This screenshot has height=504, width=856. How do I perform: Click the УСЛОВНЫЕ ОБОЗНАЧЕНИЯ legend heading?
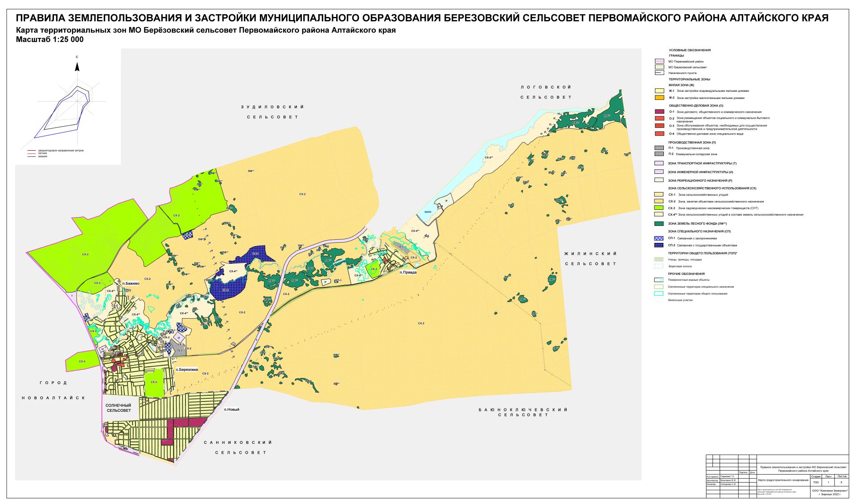[x=690, y=50]
